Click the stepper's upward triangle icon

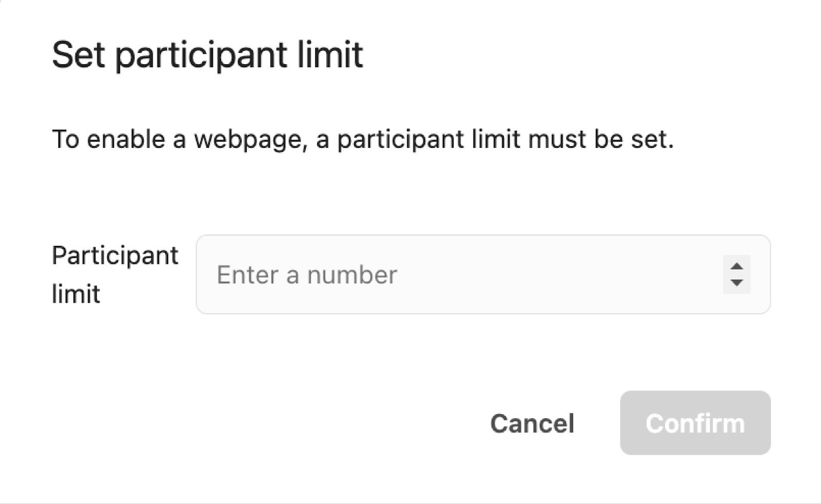737,266
